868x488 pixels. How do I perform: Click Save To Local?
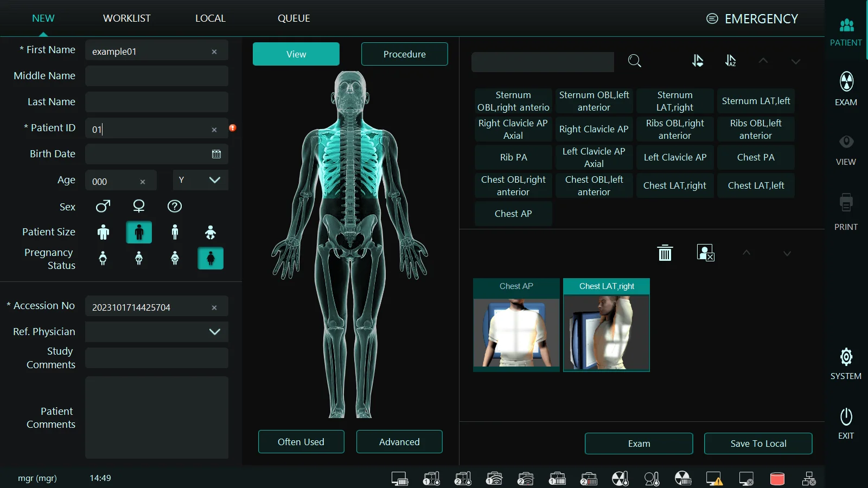(x=758, y=443)
